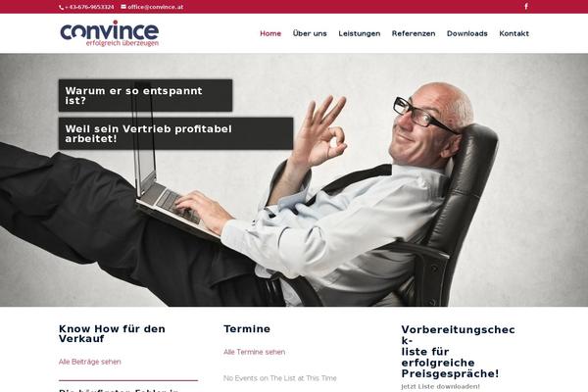Click the Know How für den Verkauf heading
The image size is (588, 392).
pos(112,333)
